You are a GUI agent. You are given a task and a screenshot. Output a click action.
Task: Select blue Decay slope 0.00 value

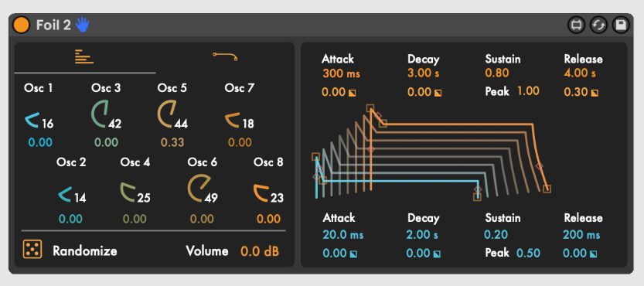(419, 253)
